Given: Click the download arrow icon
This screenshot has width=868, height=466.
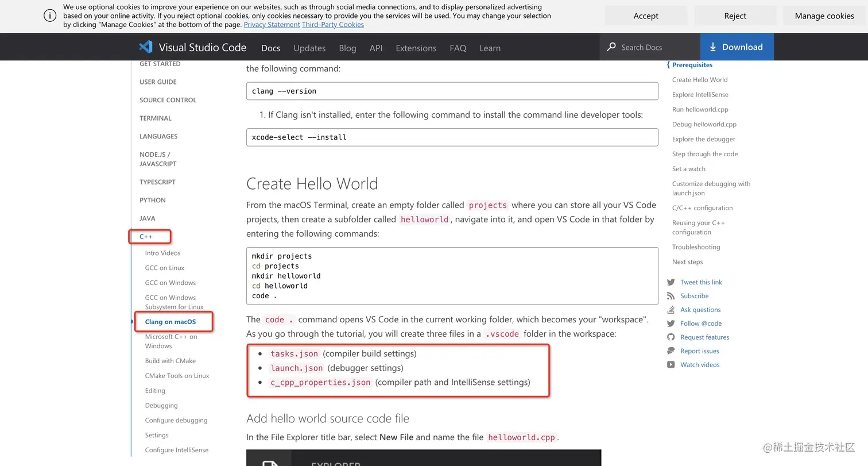Looking at the screenshot, I should click(713, 47).
